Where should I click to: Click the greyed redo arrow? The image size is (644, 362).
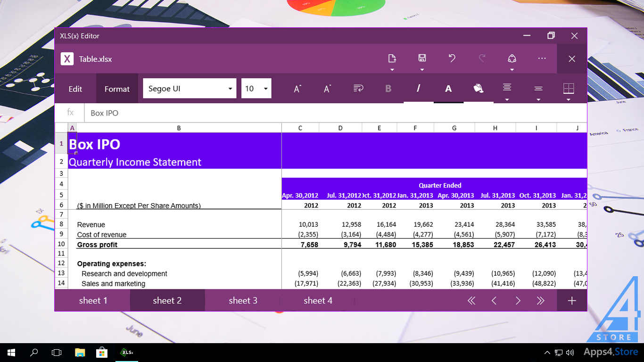482,58
